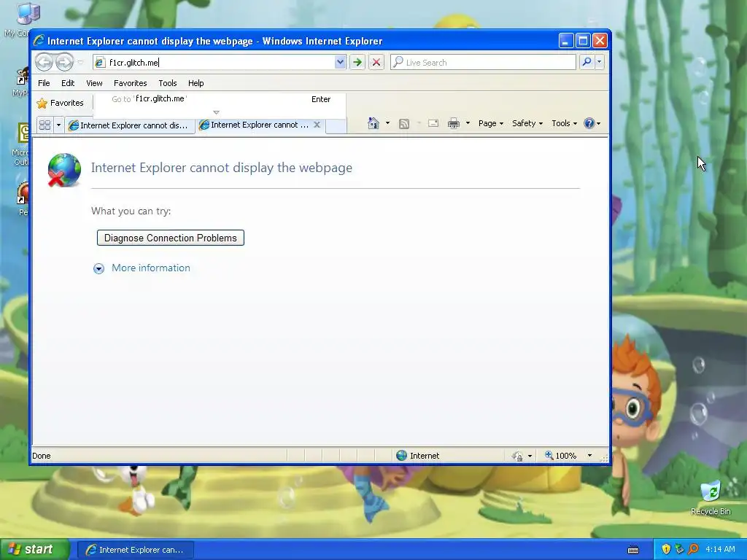Open the File menu
This screenshot has width=747, height=560.
[x=44, y=83]
